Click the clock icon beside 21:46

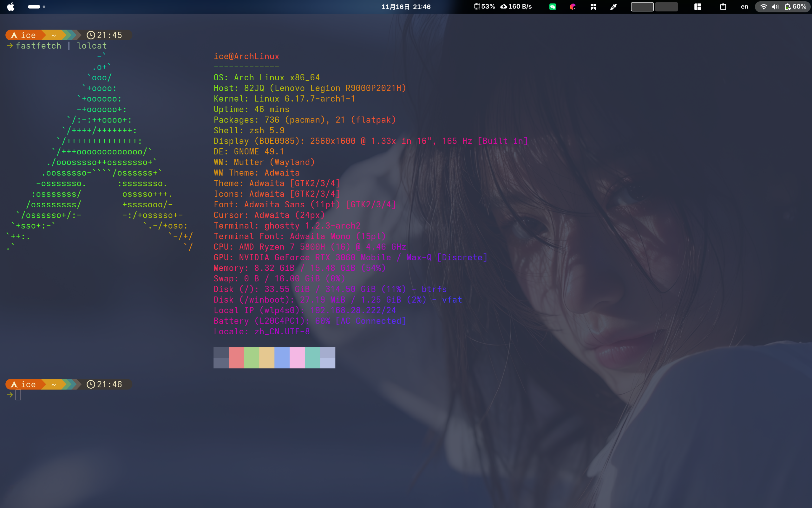coord(91,384)
